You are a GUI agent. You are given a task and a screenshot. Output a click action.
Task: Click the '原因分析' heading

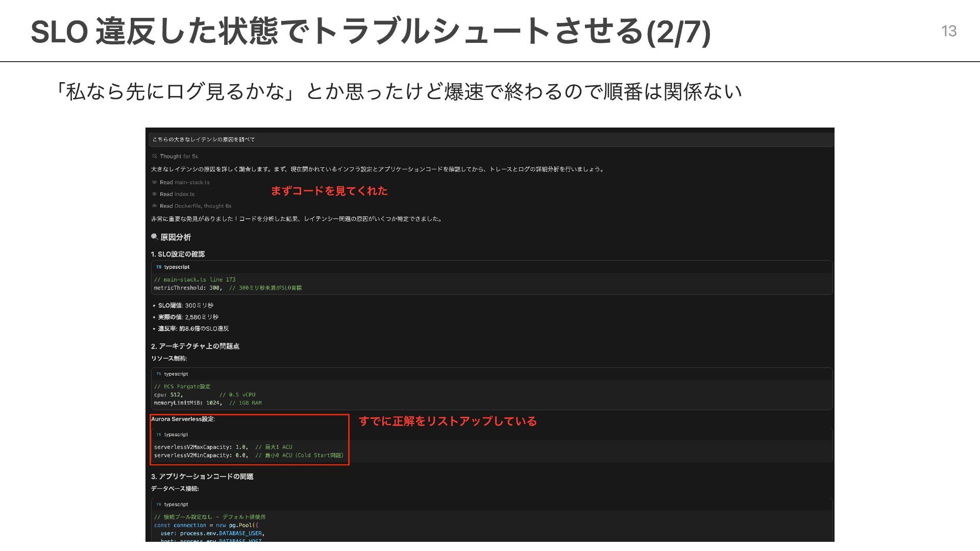click(176, 237)
